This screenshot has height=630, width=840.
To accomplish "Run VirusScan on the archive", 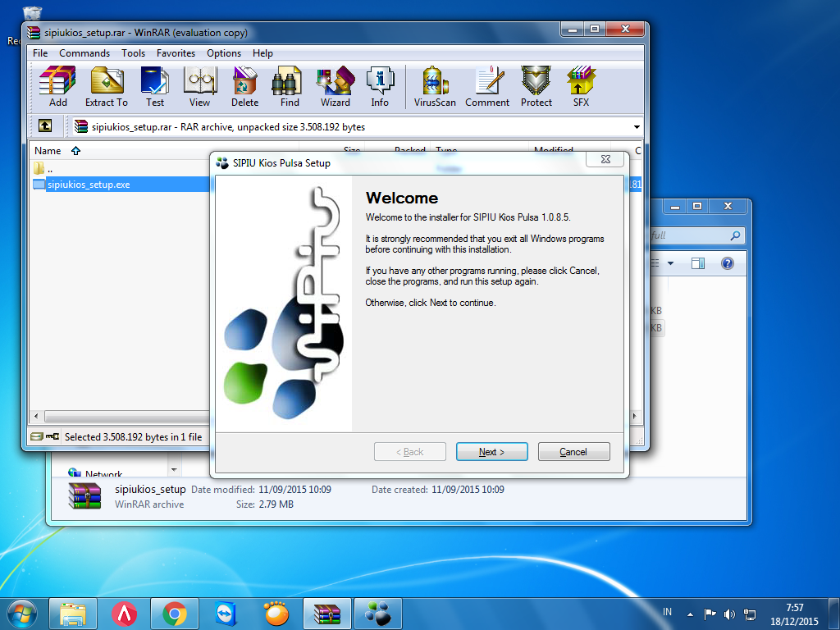I will click(x=435, y=86).
